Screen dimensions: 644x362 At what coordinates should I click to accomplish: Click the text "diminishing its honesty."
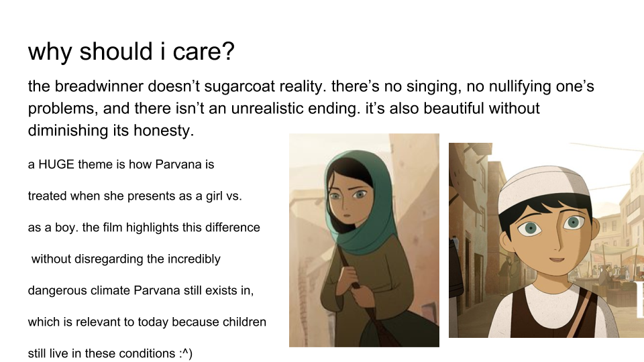tap(111, 130)
